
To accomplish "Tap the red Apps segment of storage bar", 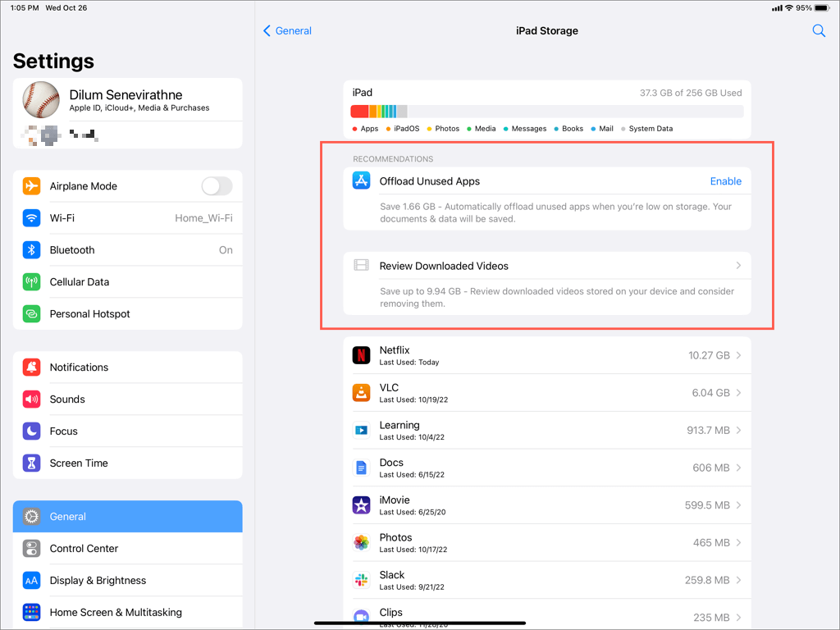I will coord(359,112).
